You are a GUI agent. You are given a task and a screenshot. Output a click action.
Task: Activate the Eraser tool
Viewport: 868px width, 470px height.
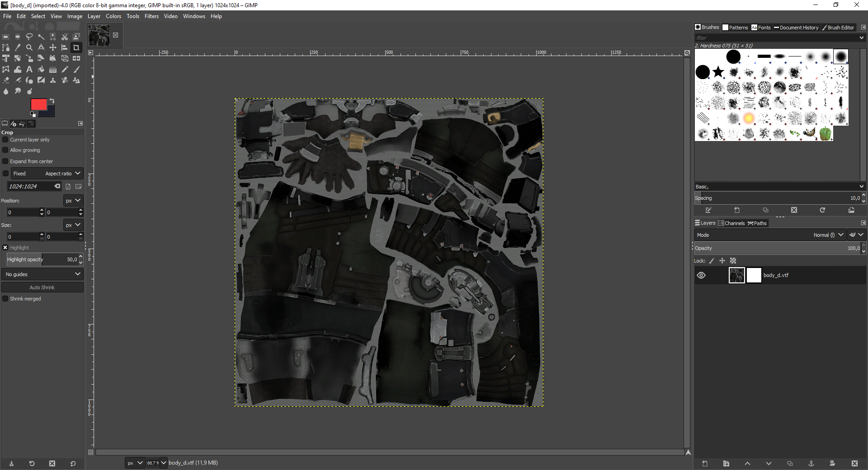pos(6,80)
